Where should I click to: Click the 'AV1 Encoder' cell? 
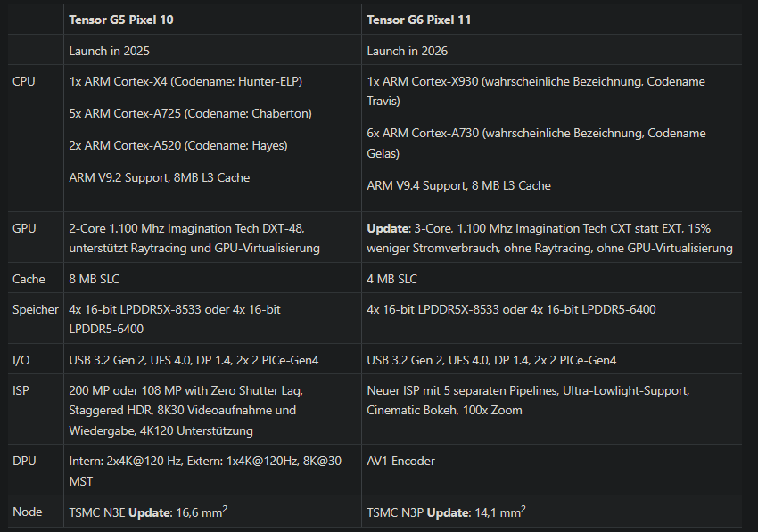pyautogui.click(x=552, y=470)
